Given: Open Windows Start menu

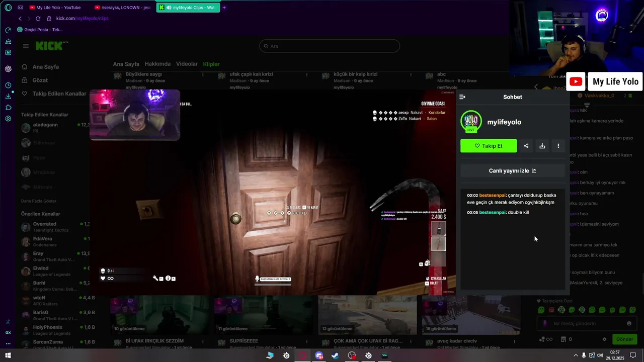Looking at the screenshot, I should point(8,355).
